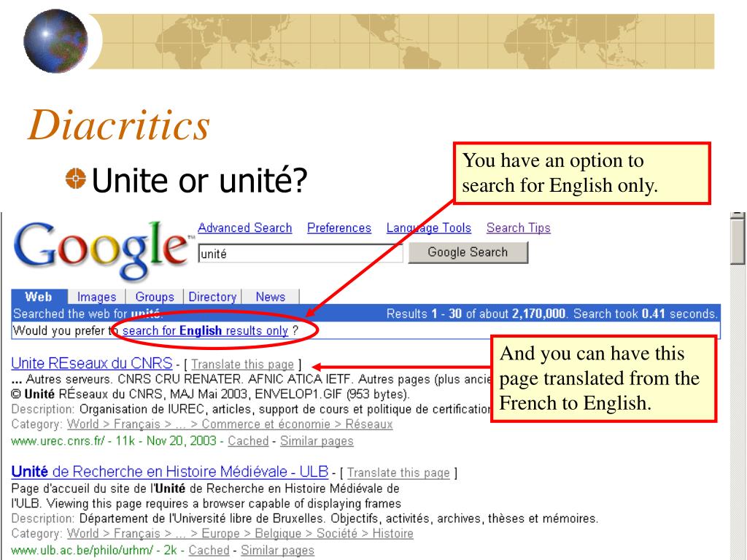Open the Europe category link

[x=220, y=533]
